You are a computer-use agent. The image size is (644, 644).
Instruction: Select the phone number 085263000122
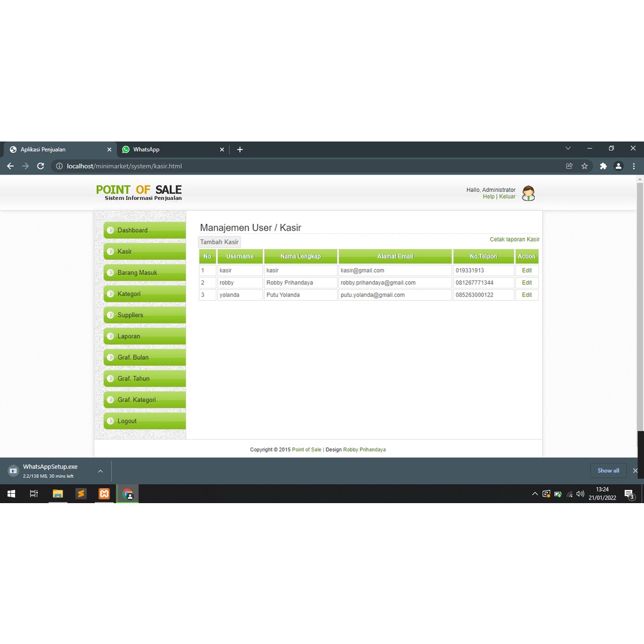474,295
